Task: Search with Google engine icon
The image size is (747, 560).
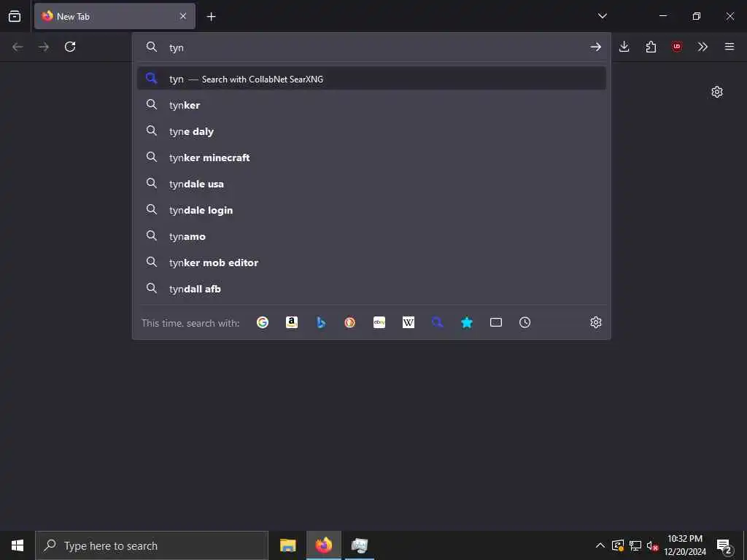Action: [x=263, y=322]
